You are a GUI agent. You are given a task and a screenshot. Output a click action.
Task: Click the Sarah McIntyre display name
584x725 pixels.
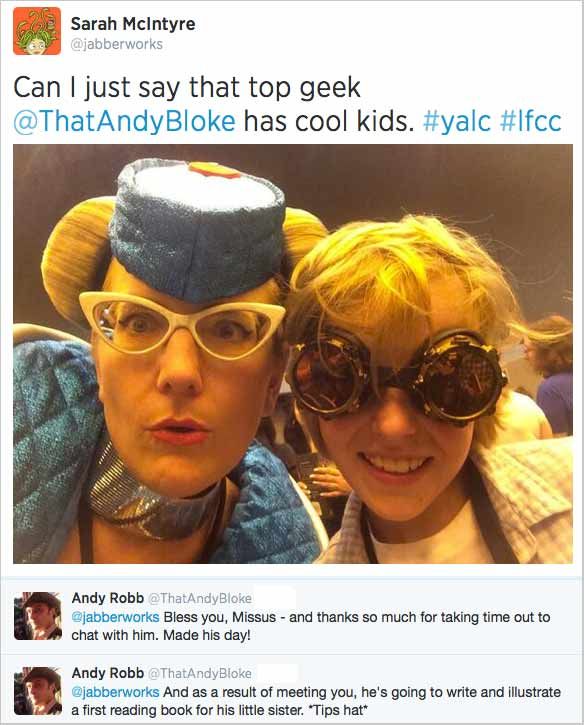point(133,24)
